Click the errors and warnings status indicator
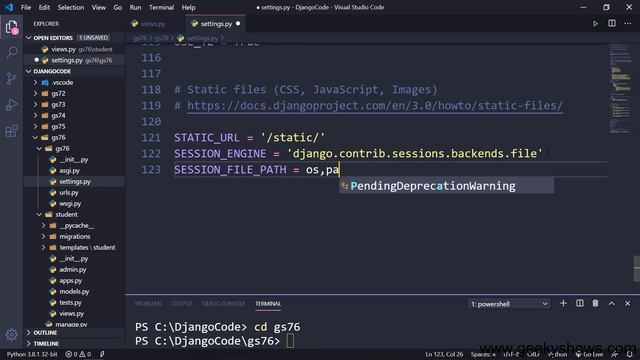The width and height of the screenshot is (640, 360). tap(78, 354)
